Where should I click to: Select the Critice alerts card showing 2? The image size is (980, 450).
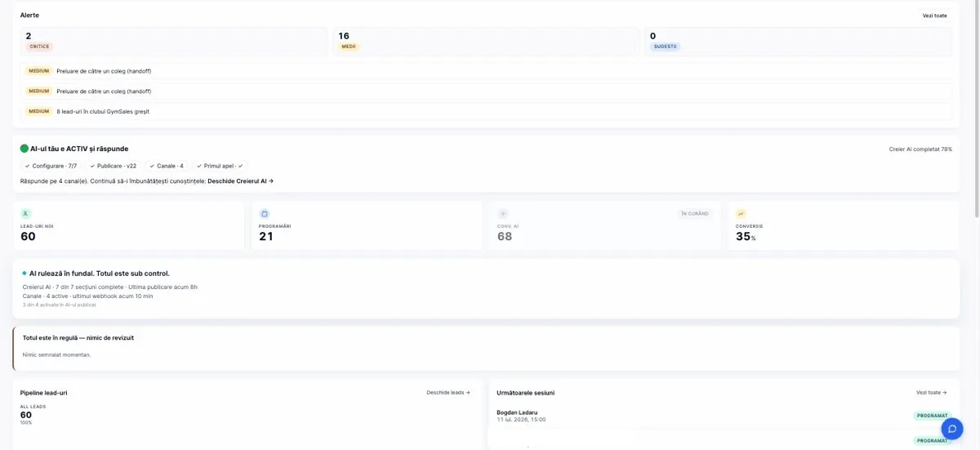point(174,42)
